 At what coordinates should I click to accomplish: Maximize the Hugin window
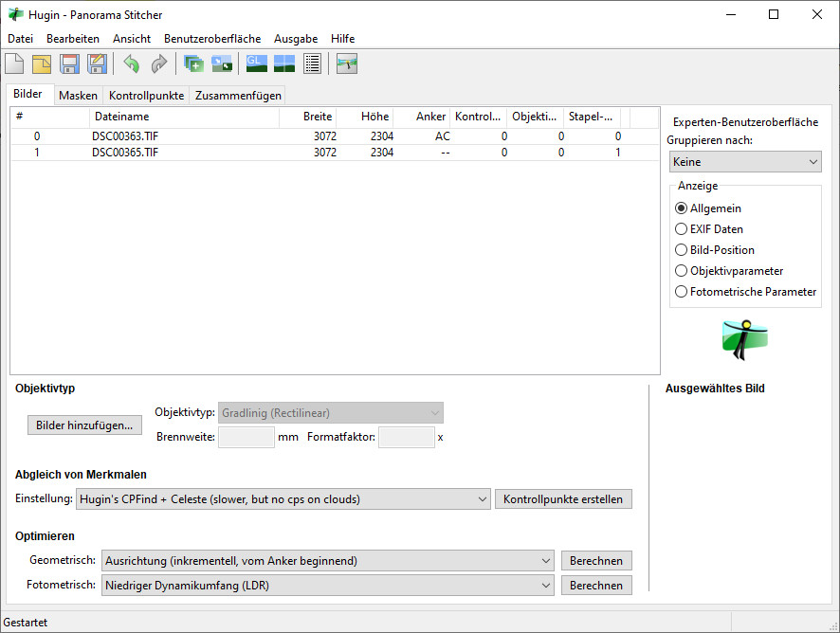(x=774, y=14)
